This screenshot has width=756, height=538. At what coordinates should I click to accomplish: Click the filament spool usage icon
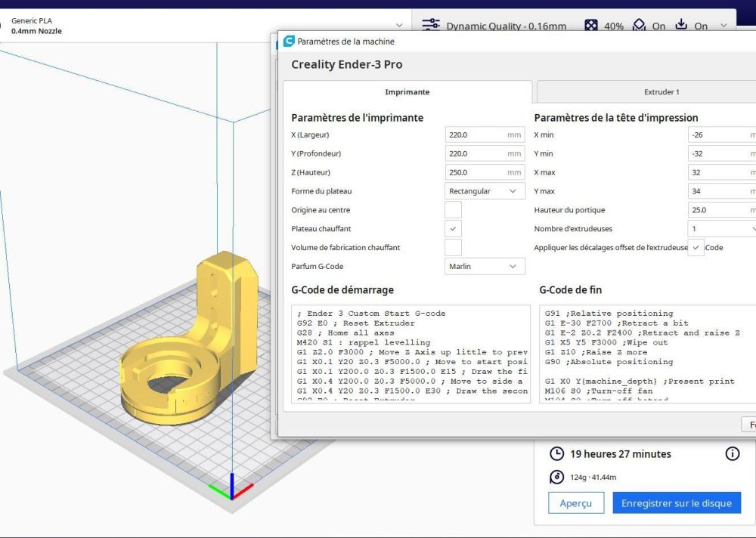[557, 478]
